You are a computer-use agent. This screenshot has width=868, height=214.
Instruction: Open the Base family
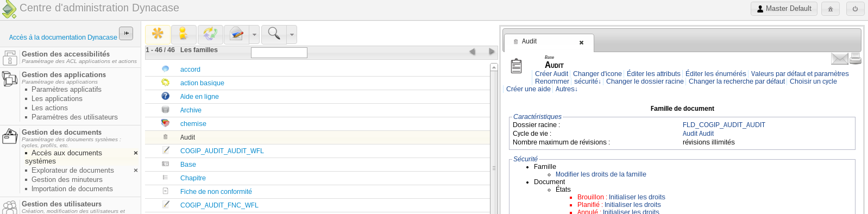pyautogui.click(x=188, y=165)
